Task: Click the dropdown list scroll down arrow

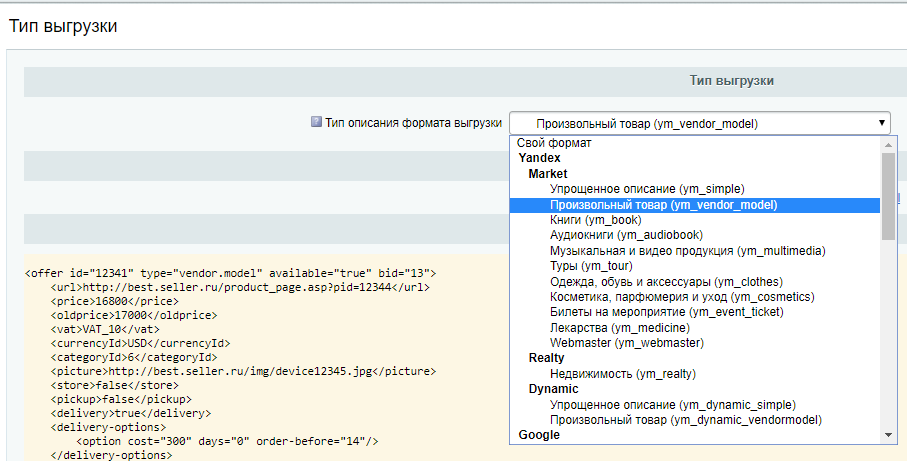Action: 888,435
